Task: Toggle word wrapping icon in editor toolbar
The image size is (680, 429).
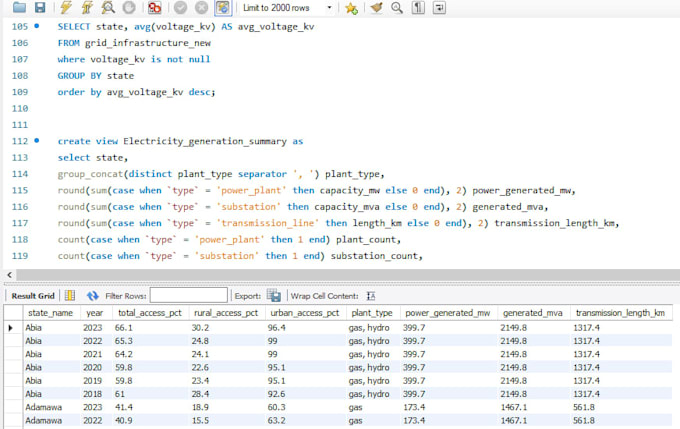Action: click(x=439, y=7)
